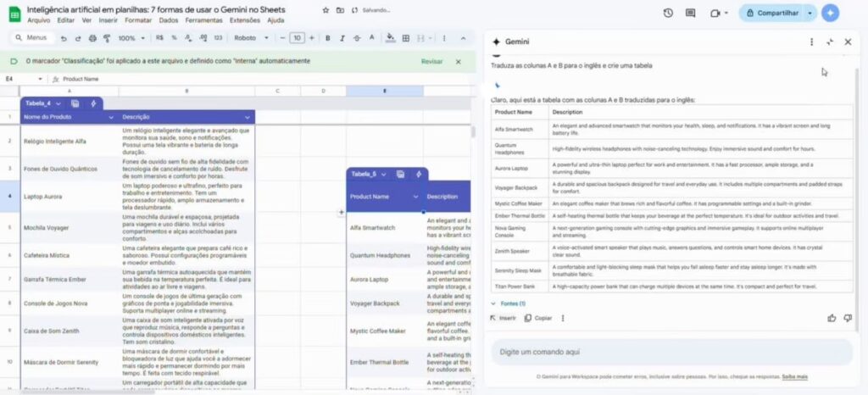
Task: Open the 100% zoom dropdown
Action: (x=131, y=38)
